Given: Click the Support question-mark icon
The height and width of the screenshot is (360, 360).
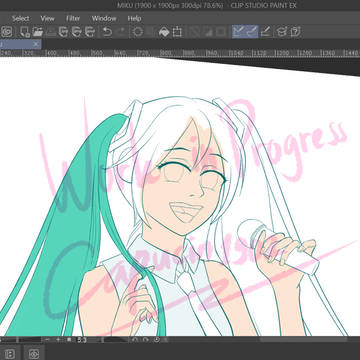Looking at the screenshot, I should (x=295, y=32).
